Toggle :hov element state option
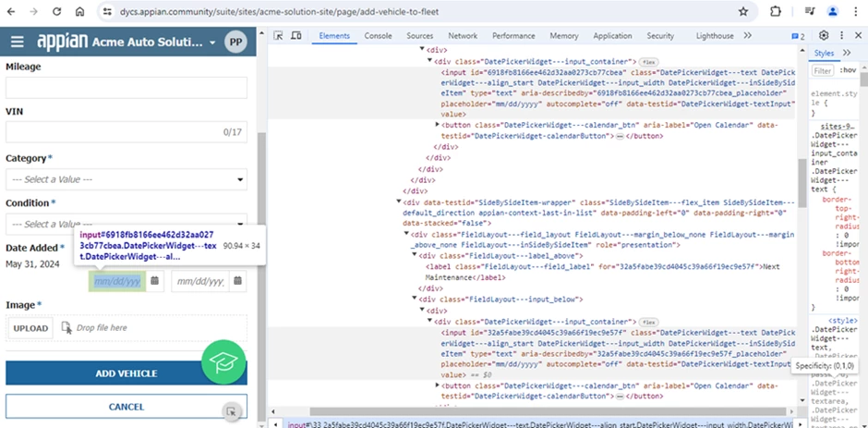868x428 pixels. pyautogui.click(x=849, y=70)
